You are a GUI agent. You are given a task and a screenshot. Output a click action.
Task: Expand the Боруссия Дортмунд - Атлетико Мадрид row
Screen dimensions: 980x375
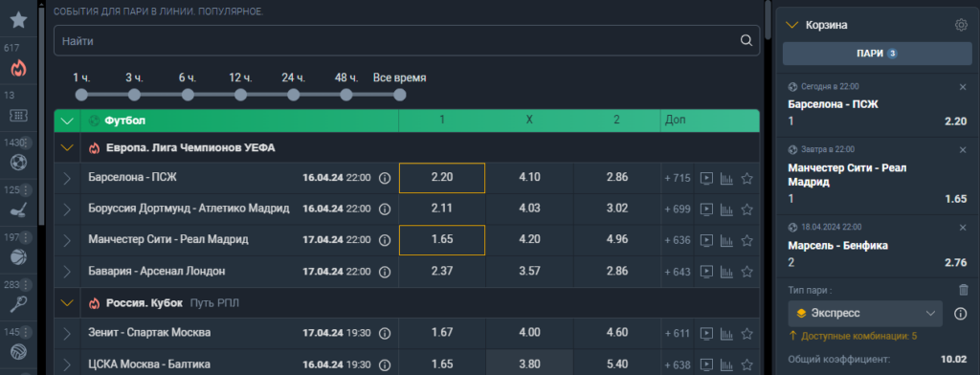[68, 209]
